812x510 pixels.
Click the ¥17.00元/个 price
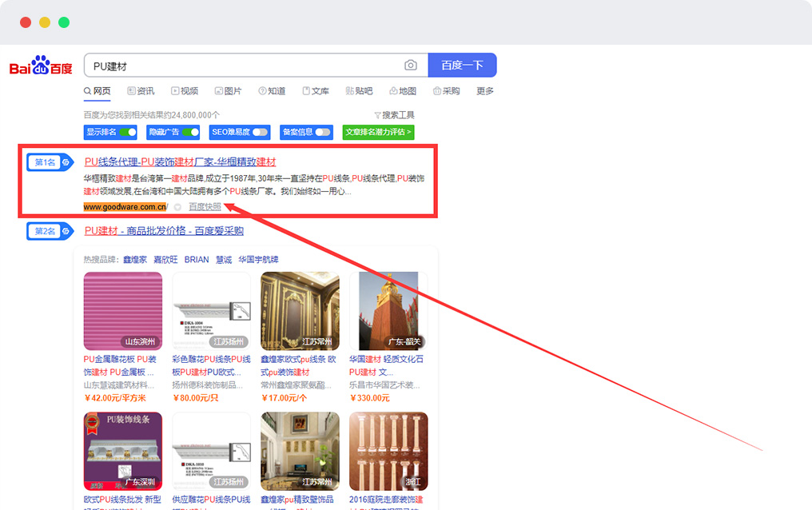[285, 398]
